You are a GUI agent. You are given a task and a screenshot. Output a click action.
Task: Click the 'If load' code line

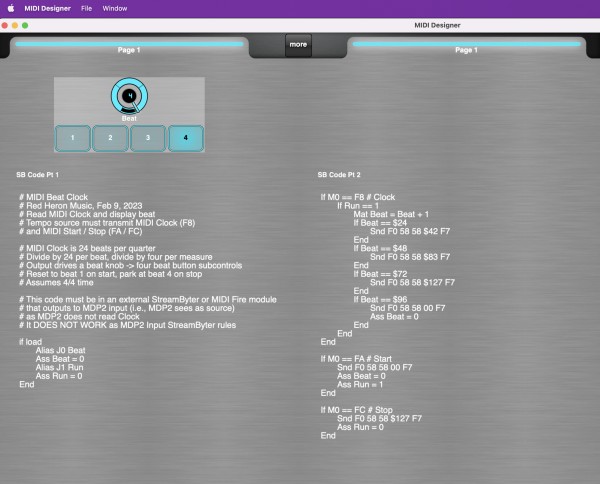click(31, 342)
